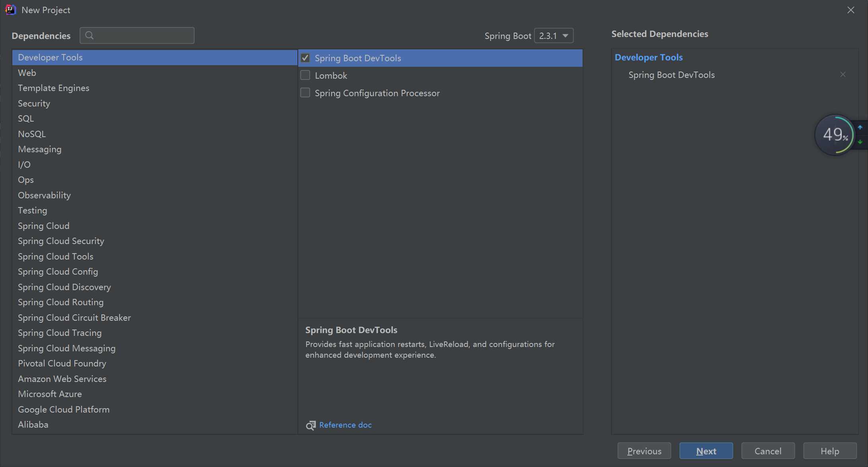The image size is (868, 467).
Task: Click Developer Tools heading in Selected Dependencies
Action: [649, 57]
